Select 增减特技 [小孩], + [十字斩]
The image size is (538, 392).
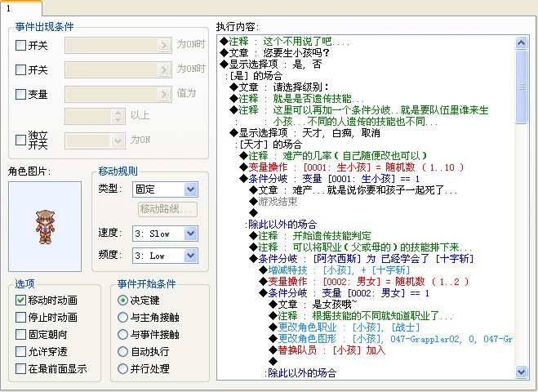pos(335,270)
